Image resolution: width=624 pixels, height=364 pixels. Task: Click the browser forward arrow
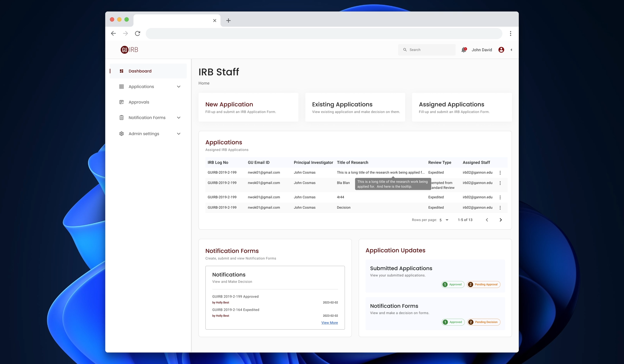(x=125, y=33)
